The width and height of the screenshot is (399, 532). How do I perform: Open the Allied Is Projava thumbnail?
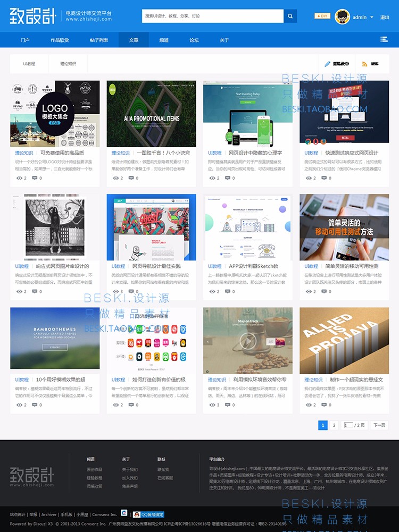click(344, 340)
